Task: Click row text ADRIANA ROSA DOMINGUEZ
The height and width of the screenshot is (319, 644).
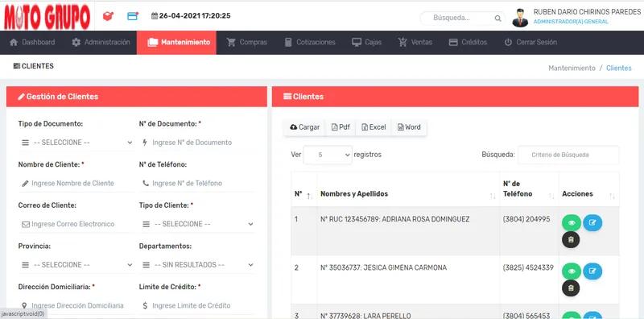Action: [x=426, y=220]
